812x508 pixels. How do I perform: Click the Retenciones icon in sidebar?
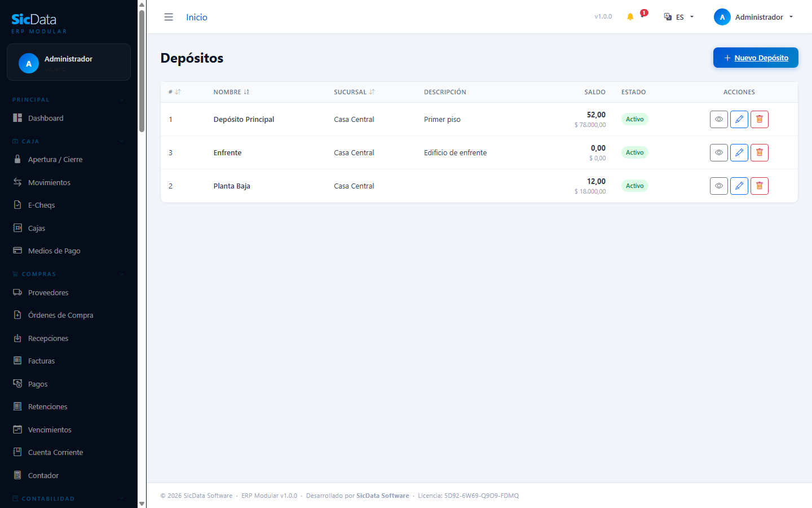click(17, 406)
